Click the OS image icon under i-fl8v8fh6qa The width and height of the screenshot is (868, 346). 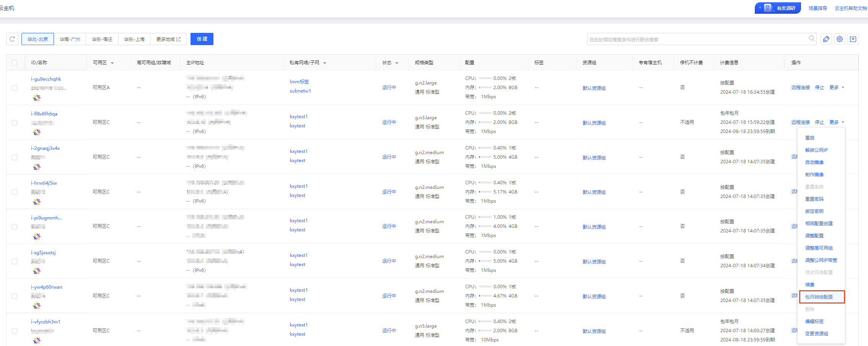37,132
